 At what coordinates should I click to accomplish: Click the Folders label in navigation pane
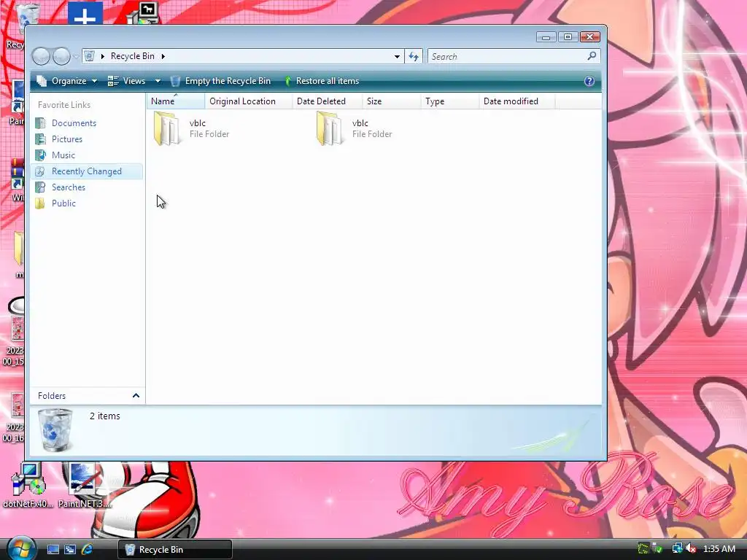click(52, 396)
